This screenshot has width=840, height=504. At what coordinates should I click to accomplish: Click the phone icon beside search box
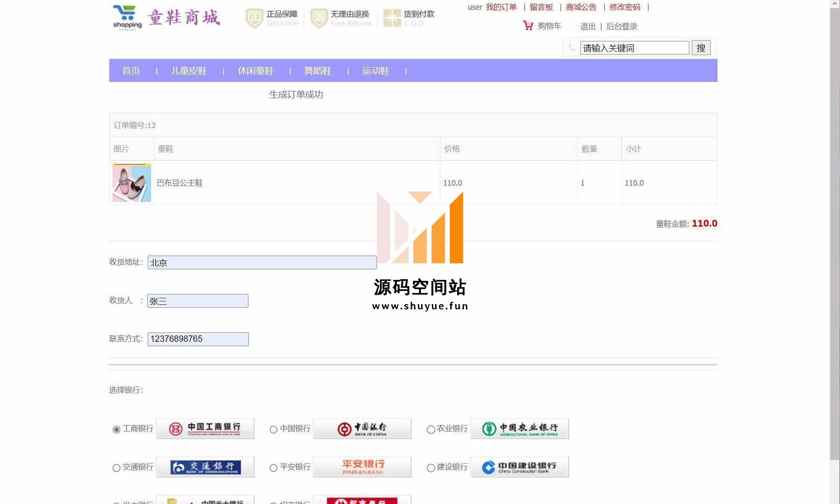click(x=572, y=47)
